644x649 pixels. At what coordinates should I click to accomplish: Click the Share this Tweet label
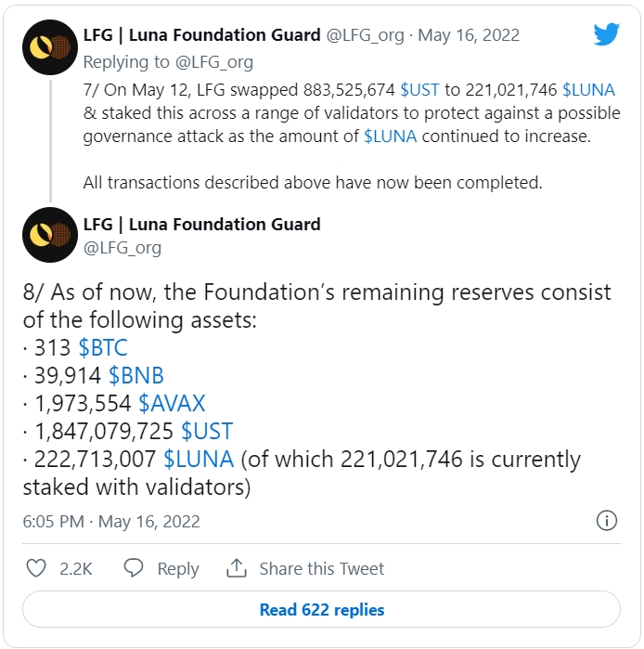coord(321,568)
